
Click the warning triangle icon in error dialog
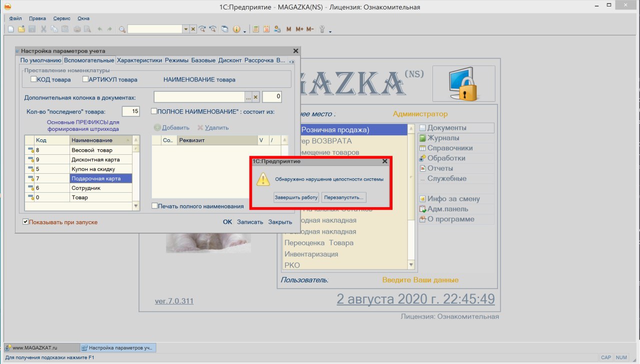coord(263,179)
